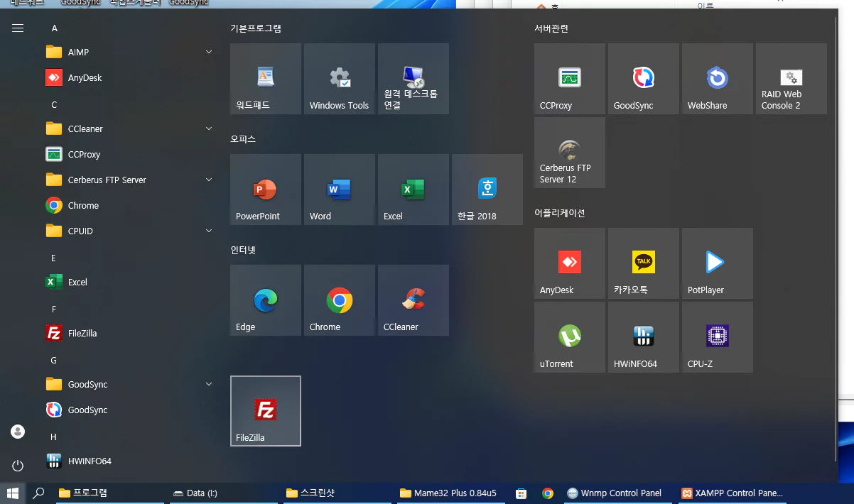Open the RAID Web Console 2 tile
Viewport: 854px width, 504px height.
(x=791, y=79)
